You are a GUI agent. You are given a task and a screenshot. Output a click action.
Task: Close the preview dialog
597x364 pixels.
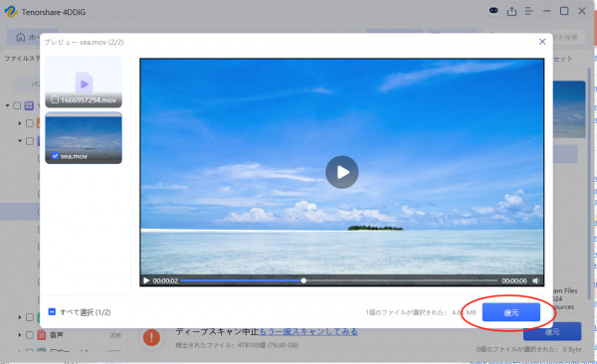tap(542, 42)
